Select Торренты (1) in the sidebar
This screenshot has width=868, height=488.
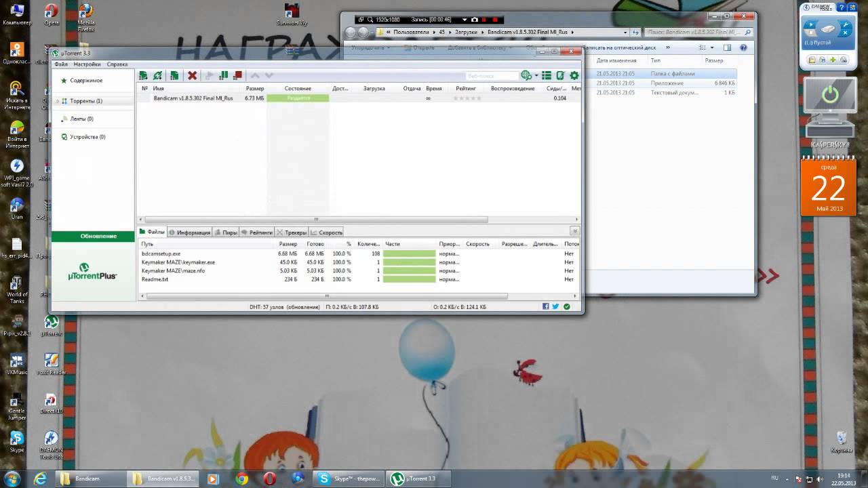(x=86, y=101)
